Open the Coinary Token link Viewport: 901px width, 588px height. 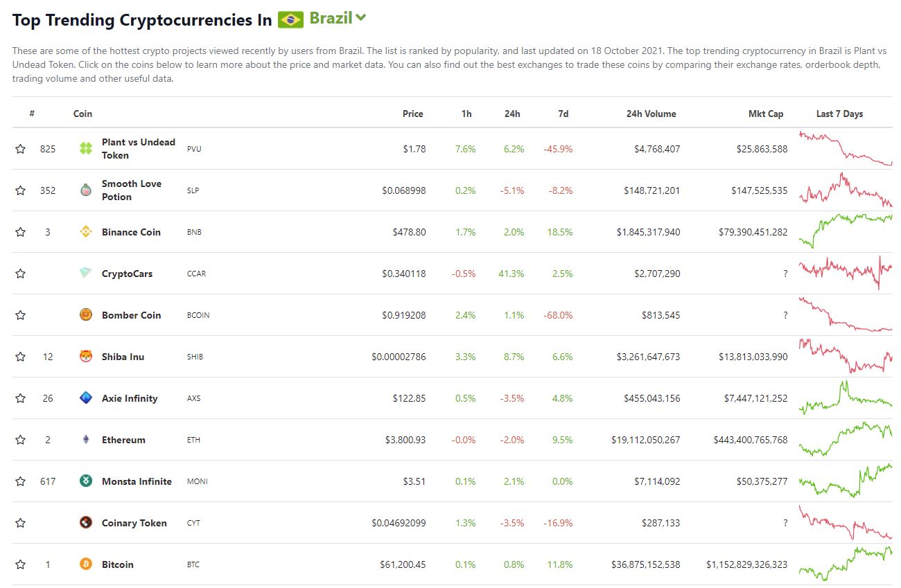coord(134,523)
